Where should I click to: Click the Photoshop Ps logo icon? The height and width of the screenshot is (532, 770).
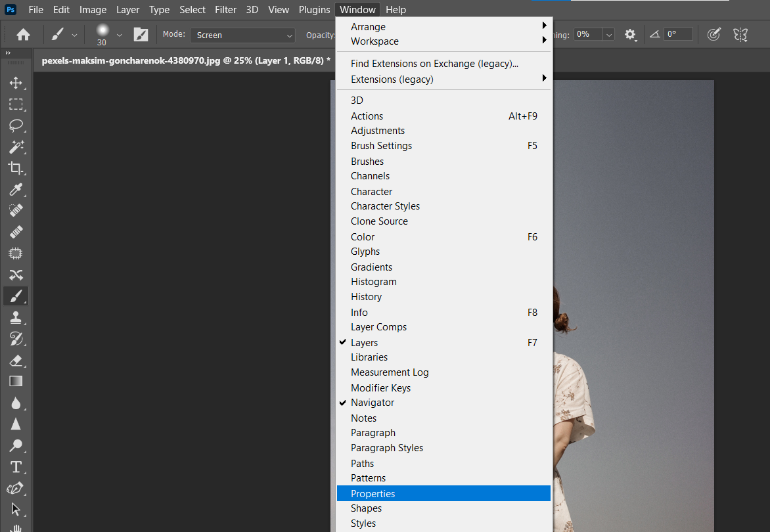[11, 9]
